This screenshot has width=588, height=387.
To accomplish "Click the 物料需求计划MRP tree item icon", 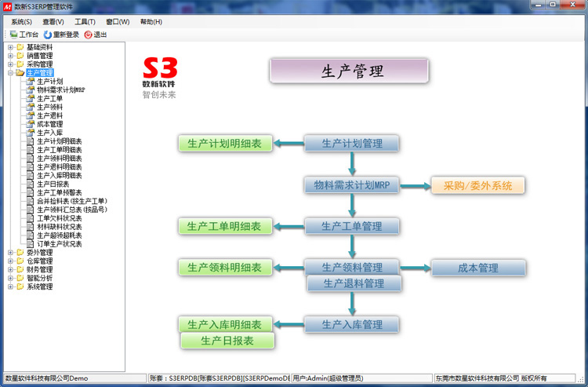I will tap(31, 89).
